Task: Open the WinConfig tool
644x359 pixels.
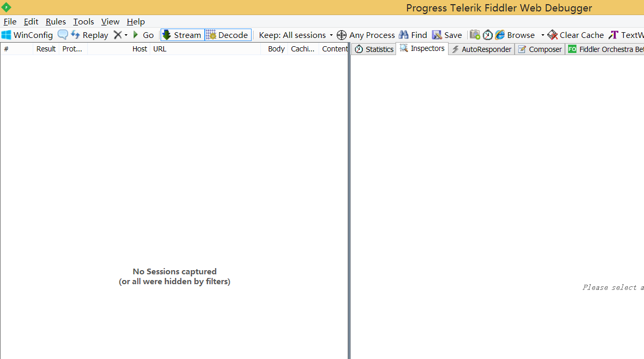Action: coord(27,35)
